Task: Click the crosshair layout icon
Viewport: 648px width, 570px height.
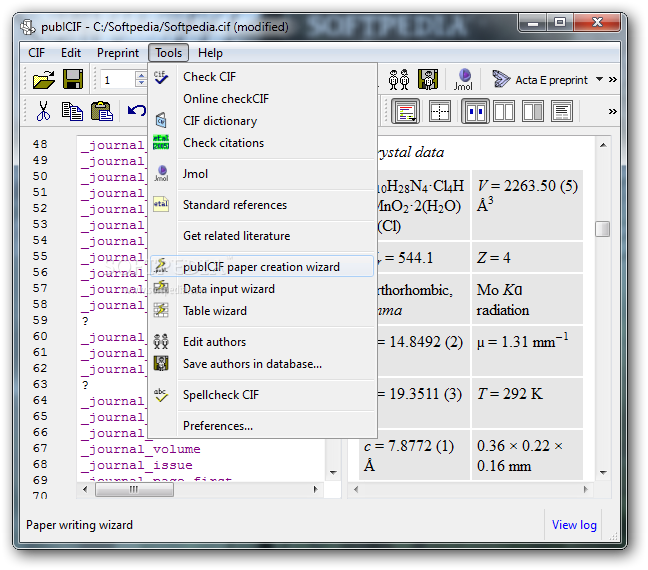Action: [440, 111]
